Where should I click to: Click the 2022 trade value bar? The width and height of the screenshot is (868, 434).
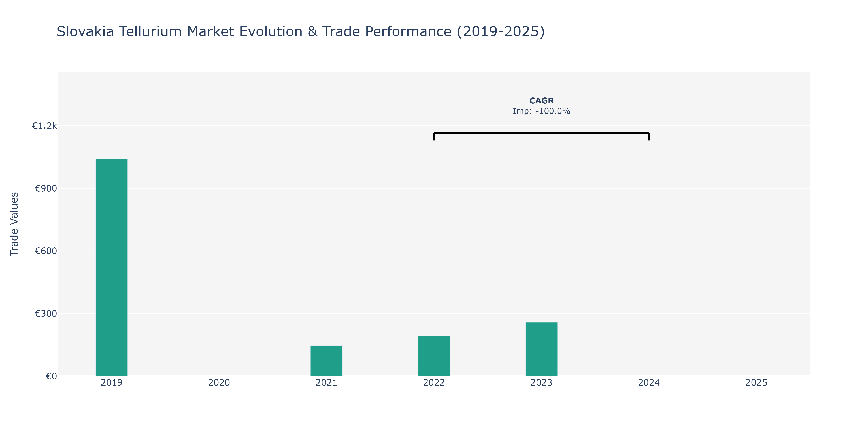[434, 356]
